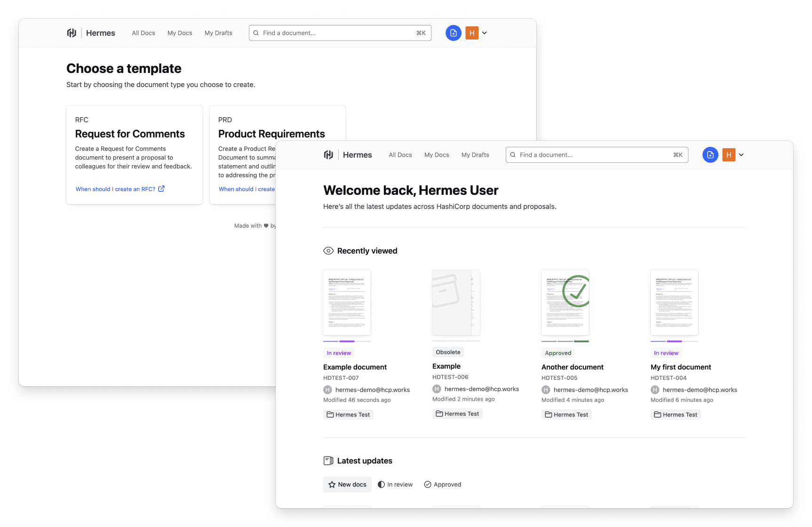
Task: Switch Latest updates to In review filter
Action: click(395, 485)
